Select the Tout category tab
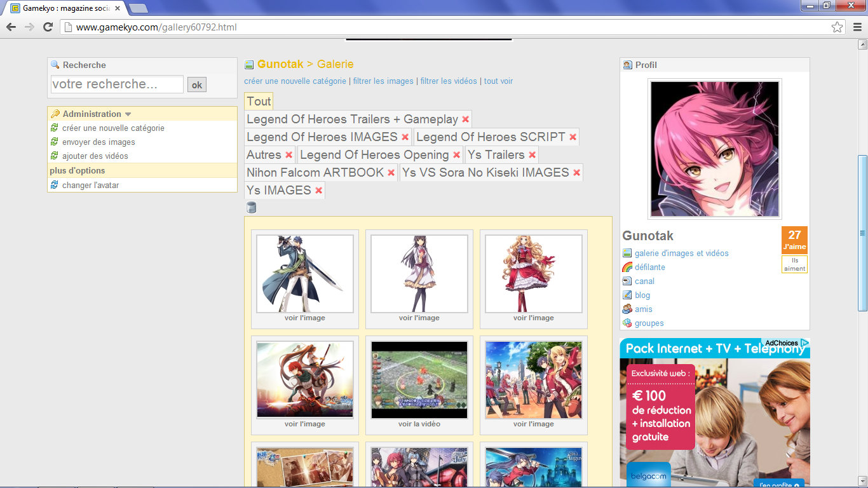Image resolution: width=868 pixels, height=488 pixels. click(259, 101)
